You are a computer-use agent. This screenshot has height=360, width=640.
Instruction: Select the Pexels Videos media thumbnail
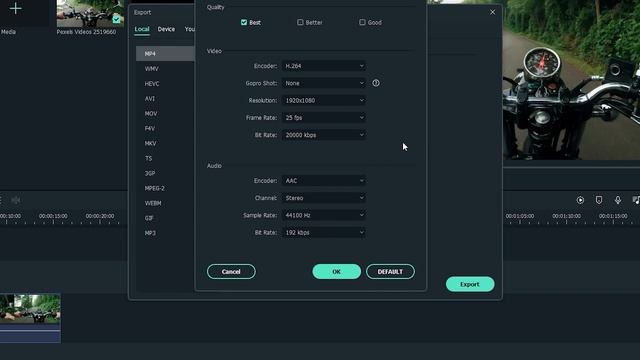point(90,13)
